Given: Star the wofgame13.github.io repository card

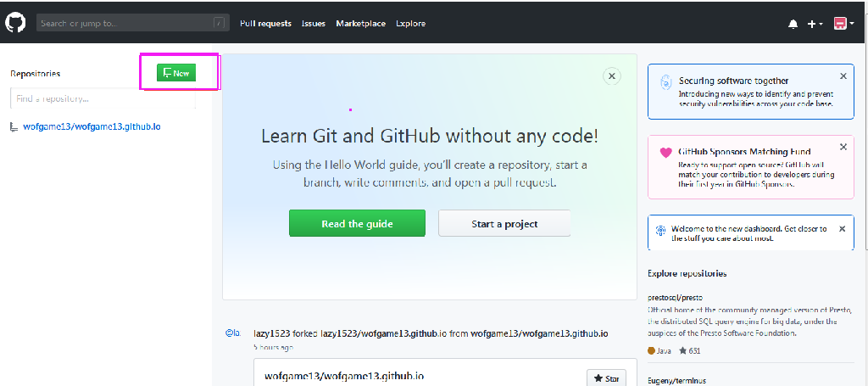Looking at the screenshot, I should [606, 379].
